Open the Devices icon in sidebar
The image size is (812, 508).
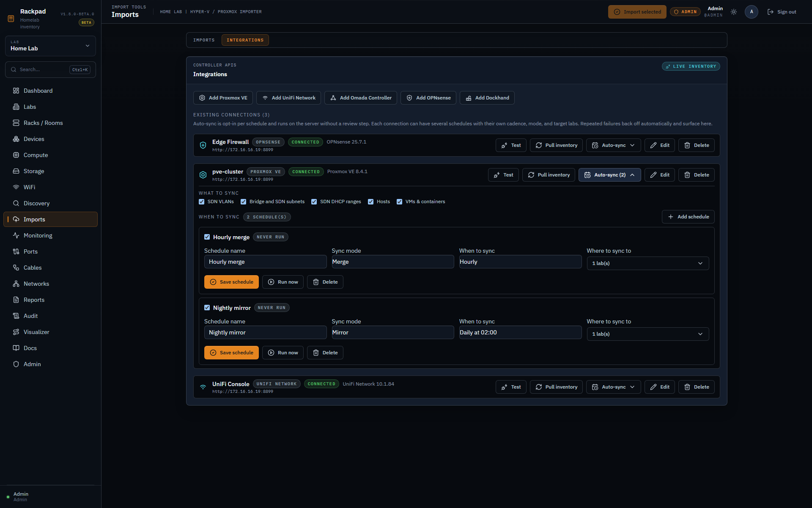pyautogui.click(x=16, y=139)
